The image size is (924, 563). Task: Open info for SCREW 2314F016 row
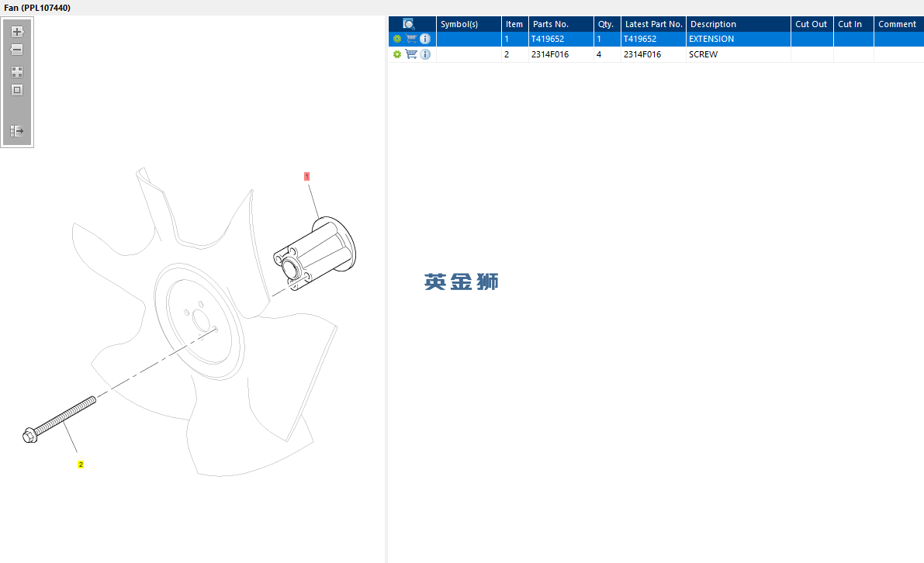pyautogui.click(x=425, y=54)
